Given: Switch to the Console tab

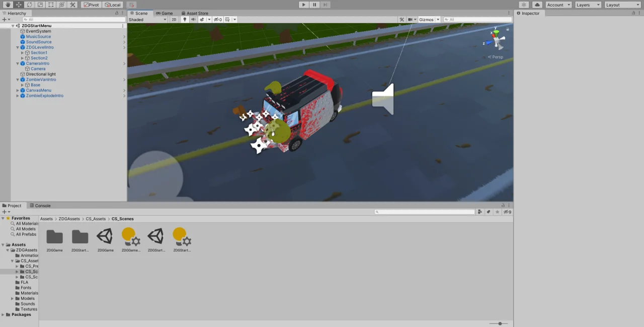Looking at the screenshot, I should [40, 206].
